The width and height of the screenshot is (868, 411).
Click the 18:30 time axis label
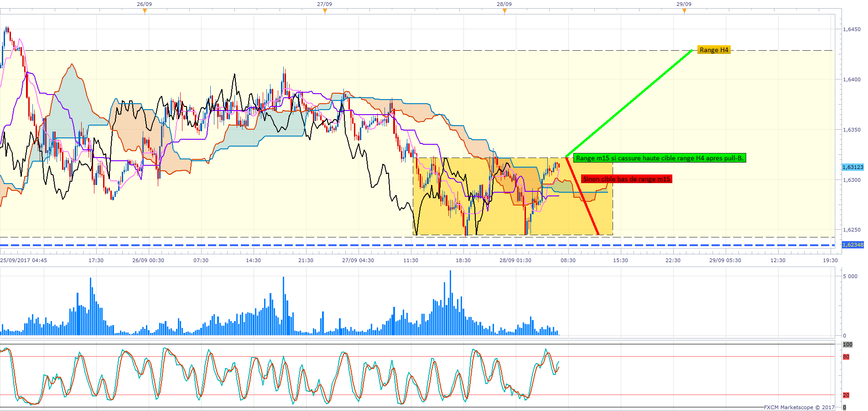point(463,260)
